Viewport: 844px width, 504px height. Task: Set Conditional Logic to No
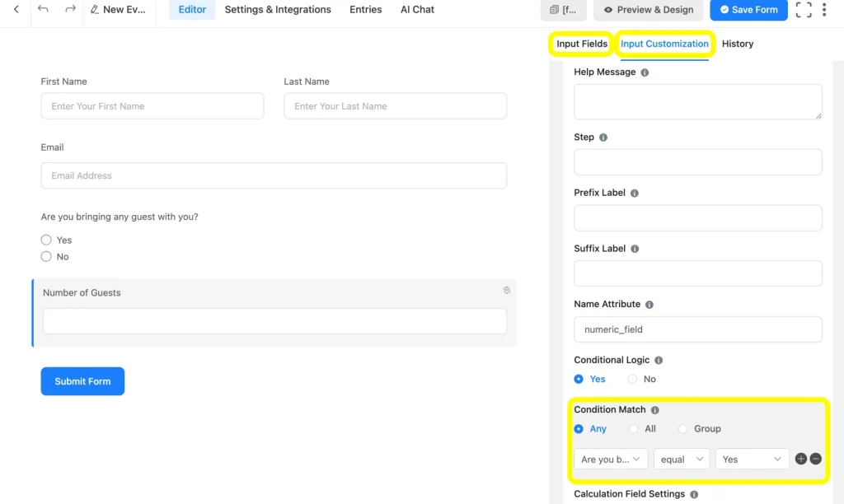[632, 379]
